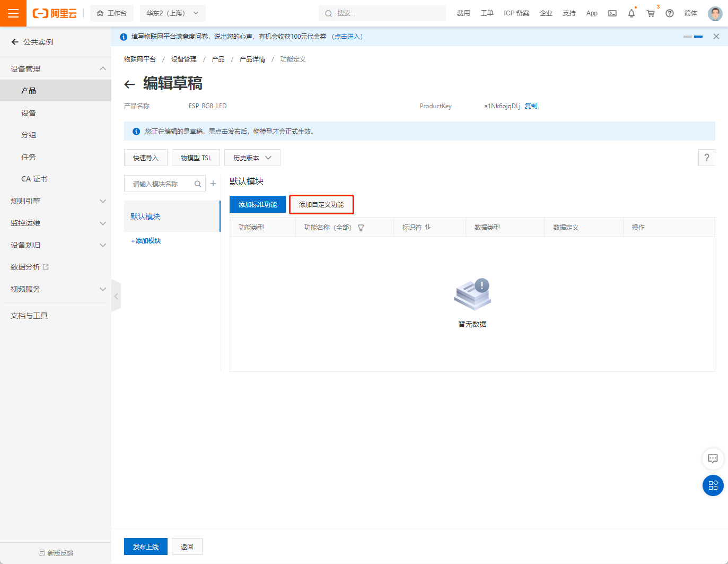Screen dimensions: 728x564
Task: Switch to the second banner indicator
Action: click(x=698, y=37)
